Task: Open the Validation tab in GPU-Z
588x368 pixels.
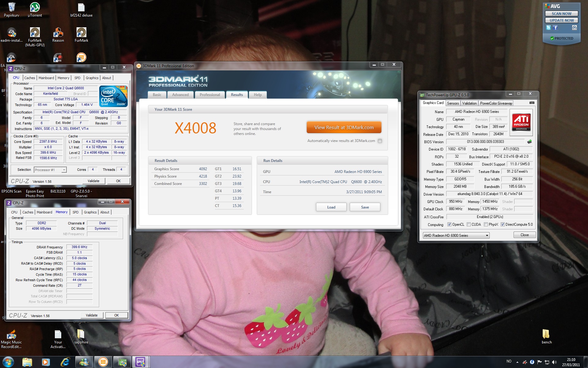Action: coord(469,103)
